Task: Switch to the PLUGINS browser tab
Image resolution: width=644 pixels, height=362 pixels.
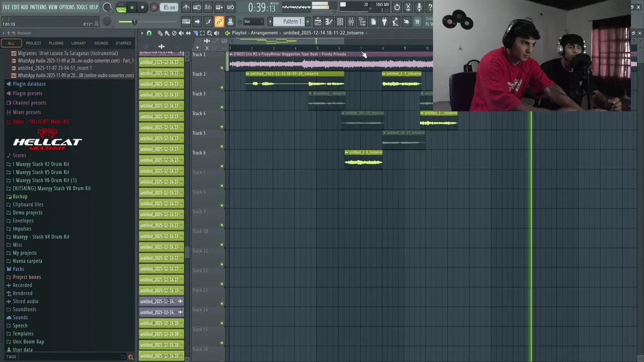Action: (x=56, y=43)
